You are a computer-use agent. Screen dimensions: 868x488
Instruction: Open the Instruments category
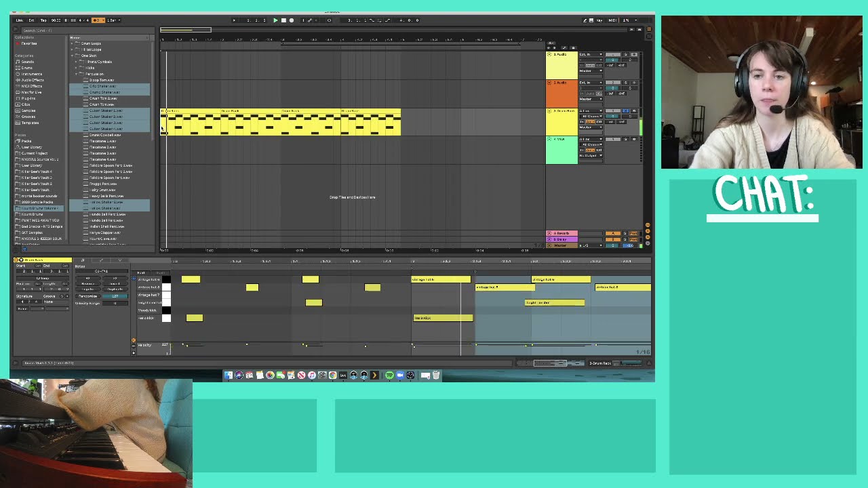coord(31,74)
